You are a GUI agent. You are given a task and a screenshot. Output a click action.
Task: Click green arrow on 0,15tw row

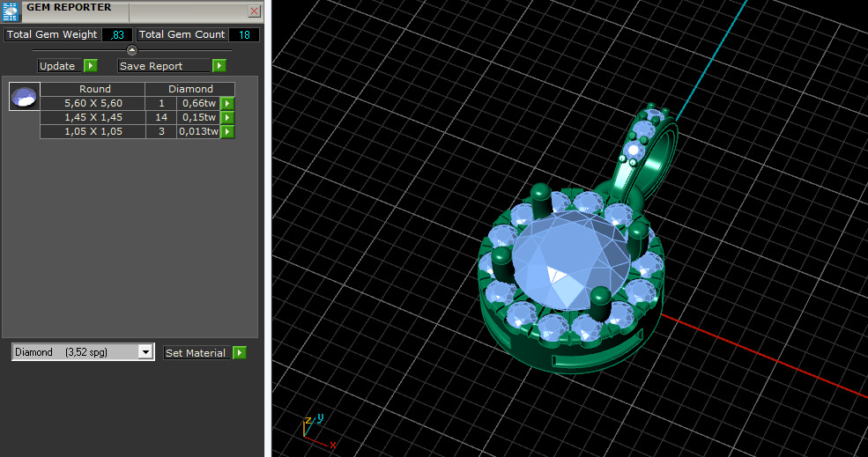(x=227, y=117)
